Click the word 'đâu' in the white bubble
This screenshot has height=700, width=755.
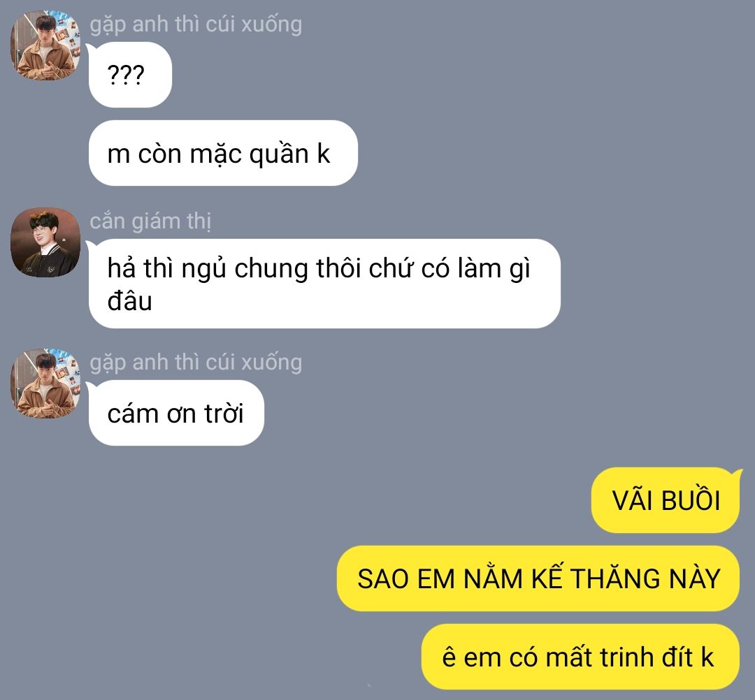(129, 301)
